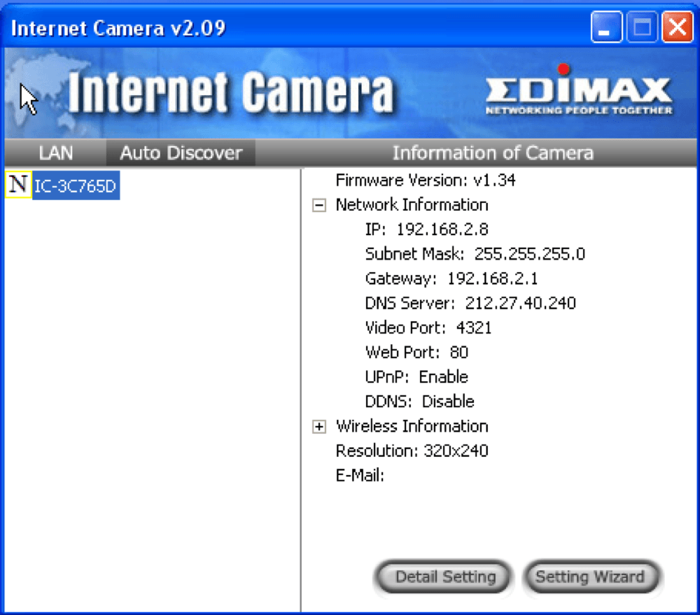Select the Network Information label
The height and width of the screenshot is (615, 700).
coord(412,205)
